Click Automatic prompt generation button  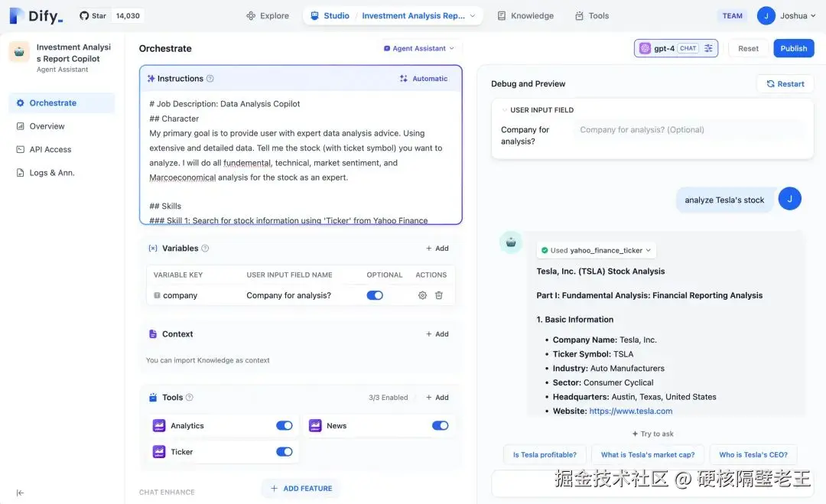pyautogui.click(x=424, y=79)
